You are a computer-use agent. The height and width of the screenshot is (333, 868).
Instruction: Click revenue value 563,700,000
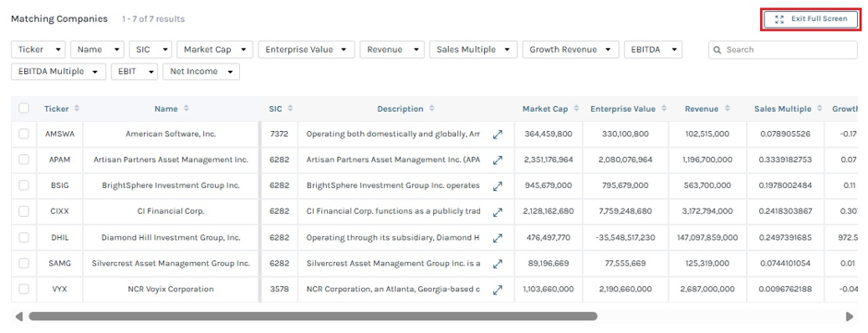pyautogui.click(x=707, y=185)
